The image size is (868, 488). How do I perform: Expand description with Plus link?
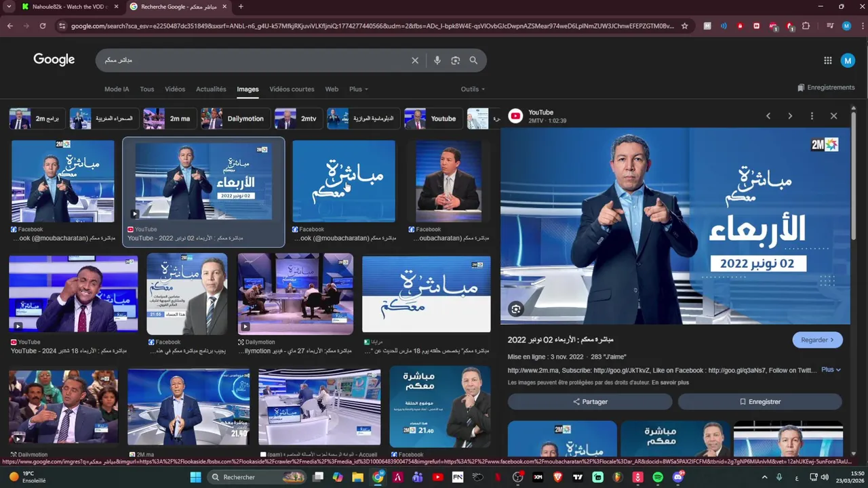831,370
